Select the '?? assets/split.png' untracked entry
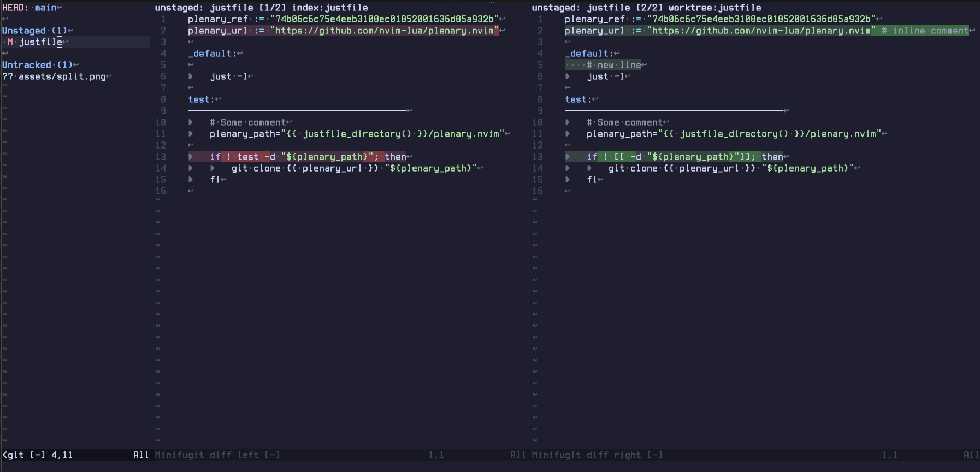This screenshot has height=472, width=980. coord(54,76)
